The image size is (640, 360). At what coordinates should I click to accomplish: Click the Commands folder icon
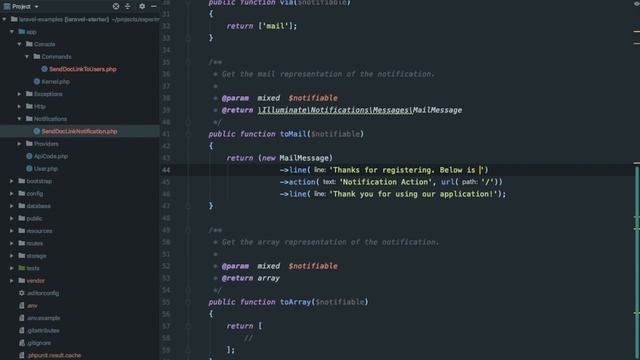[37, 56]
